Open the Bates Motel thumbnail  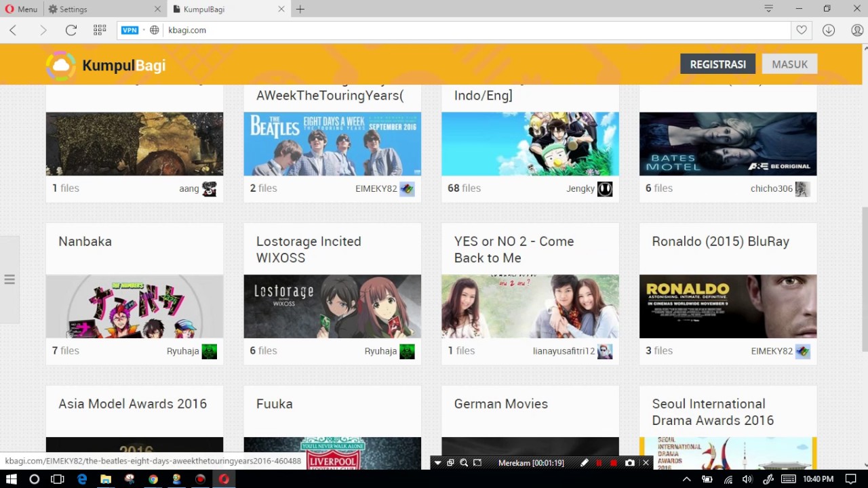click(x=728, y=144)
